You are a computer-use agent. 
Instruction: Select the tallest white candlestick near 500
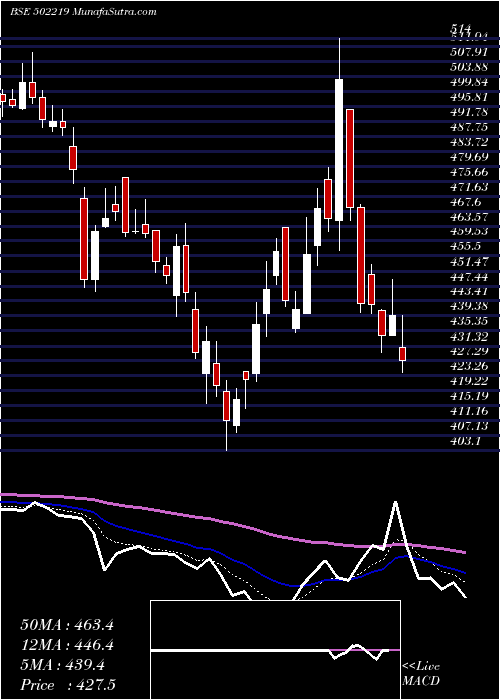pos(339,150)
